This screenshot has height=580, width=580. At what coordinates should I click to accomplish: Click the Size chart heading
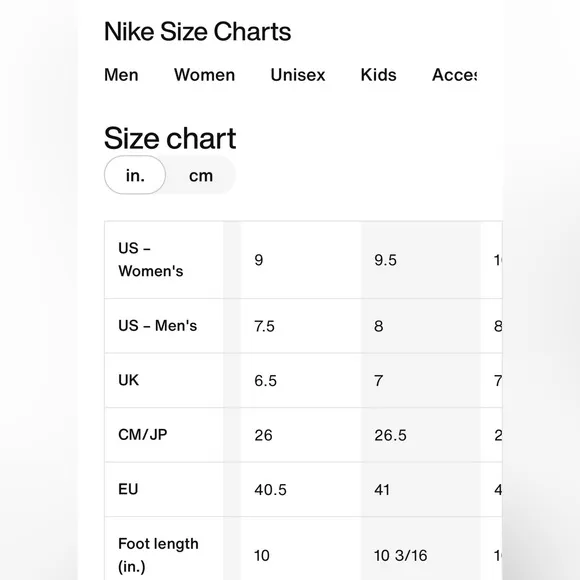(x=170, y=138)
